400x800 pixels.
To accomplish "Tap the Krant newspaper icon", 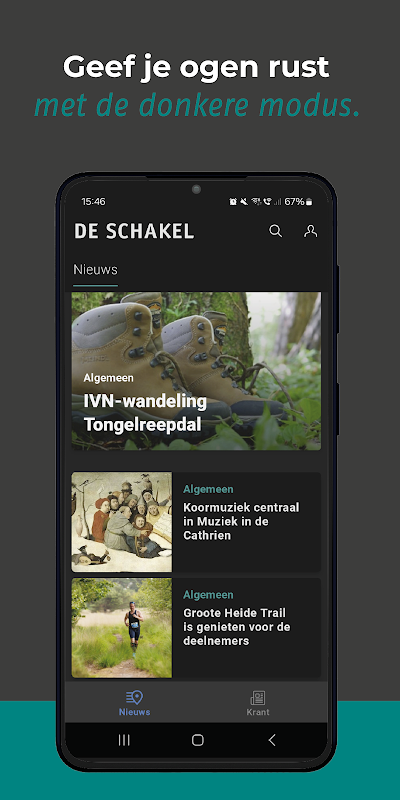I will coord(258,697).
